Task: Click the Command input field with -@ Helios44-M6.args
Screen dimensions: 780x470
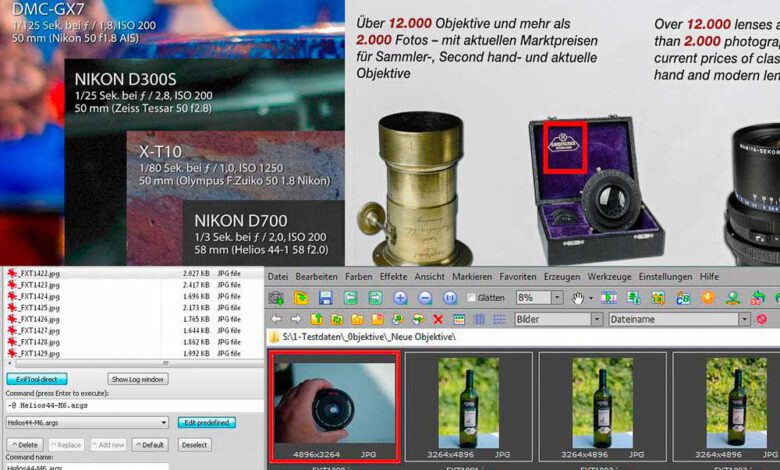Action: 134,405
